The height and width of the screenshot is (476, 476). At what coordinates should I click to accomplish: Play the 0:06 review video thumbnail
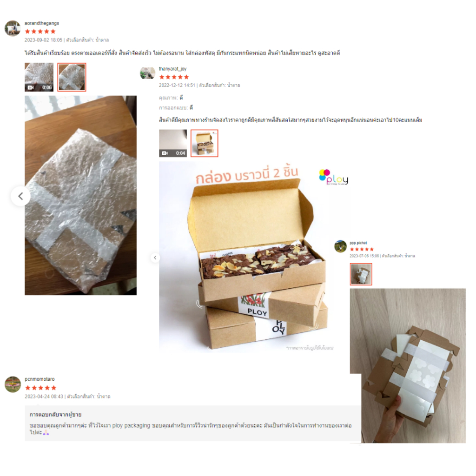pyautogui.click(x=39, y=77)
